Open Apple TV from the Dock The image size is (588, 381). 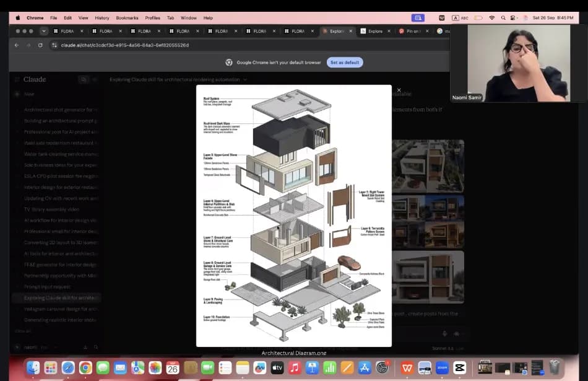(x=277, y=368)
